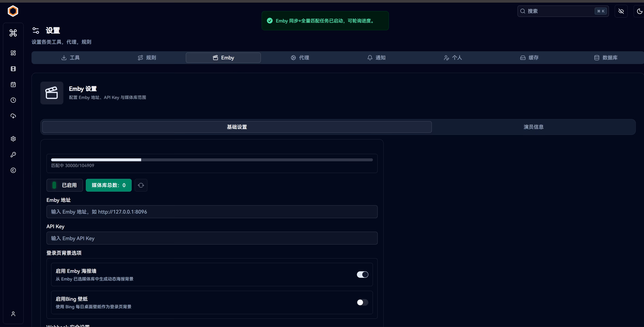Click the 媒体库总数 green button
This screenshot has width=644, height=327.
tap(108, 185)
